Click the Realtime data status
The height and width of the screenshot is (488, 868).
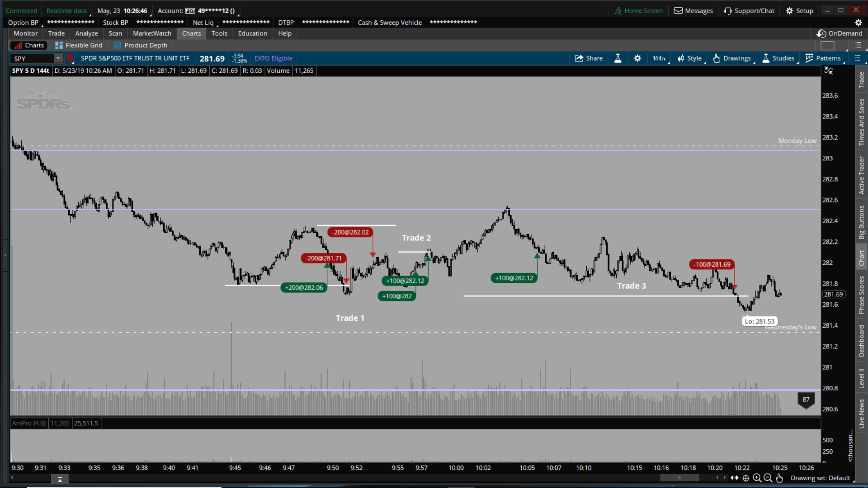[66, 11]
